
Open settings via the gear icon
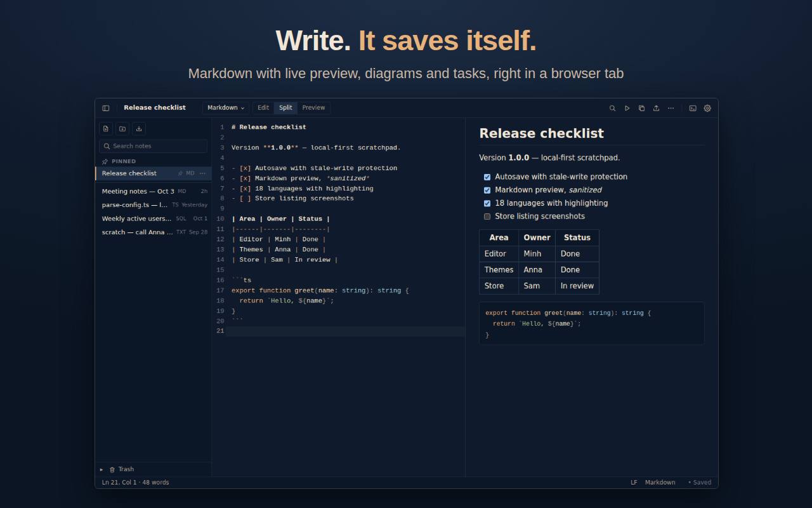707,108
